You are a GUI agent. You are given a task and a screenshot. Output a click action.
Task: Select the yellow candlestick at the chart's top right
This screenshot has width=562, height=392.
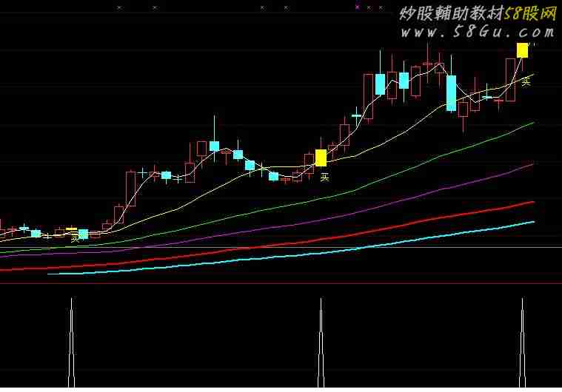(522, 50)
